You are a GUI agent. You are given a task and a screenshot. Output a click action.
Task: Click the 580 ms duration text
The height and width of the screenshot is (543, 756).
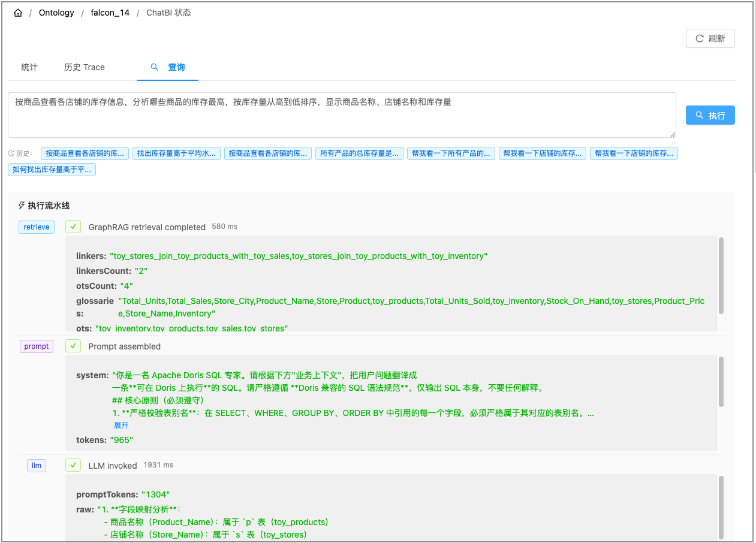[225, 227]
